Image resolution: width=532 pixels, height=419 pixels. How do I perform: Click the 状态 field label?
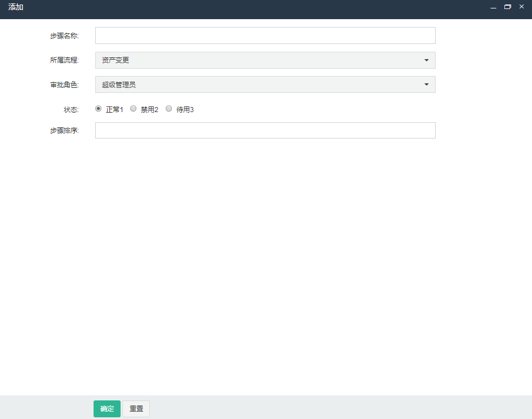click(71, 110)
